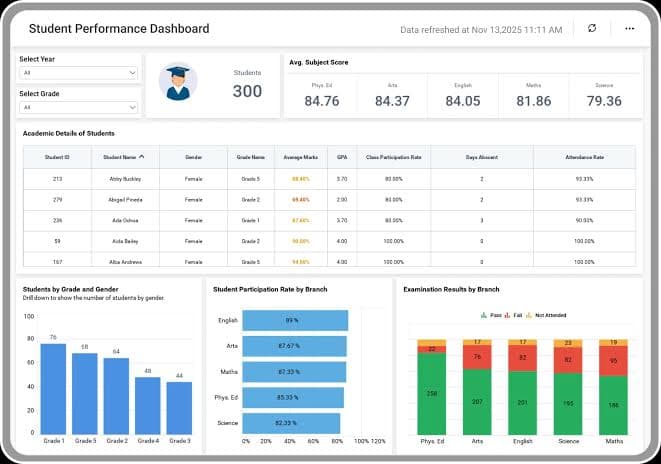Open the three-dot more options menu
The height and width of the screenshot is (464, 661).
629,28
